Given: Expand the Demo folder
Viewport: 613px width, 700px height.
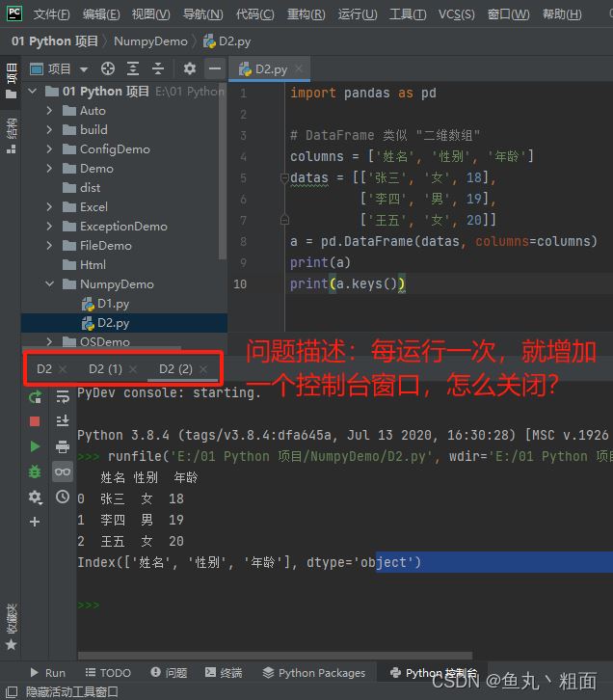Looking at the screenshot, I should (x=49, y=169).
